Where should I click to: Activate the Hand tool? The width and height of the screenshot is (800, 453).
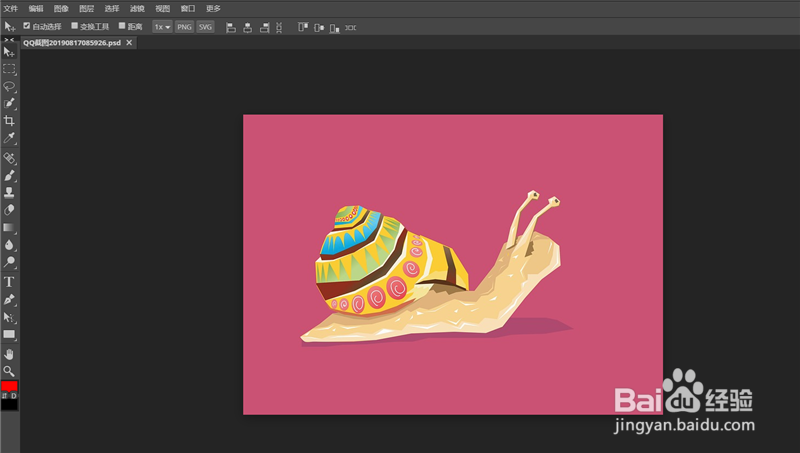coord(9,353)
